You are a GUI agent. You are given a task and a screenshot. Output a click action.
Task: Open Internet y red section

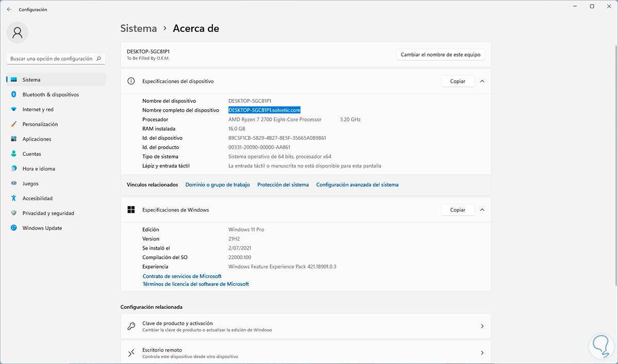(38, 110)
